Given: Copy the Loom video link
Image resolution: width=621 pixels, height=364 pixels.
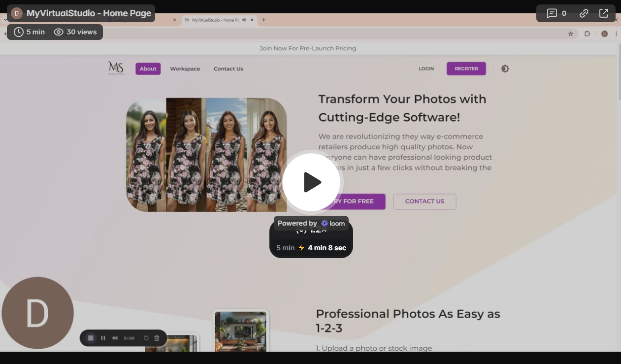Looking at the screenshot, I should click(584, 13).
